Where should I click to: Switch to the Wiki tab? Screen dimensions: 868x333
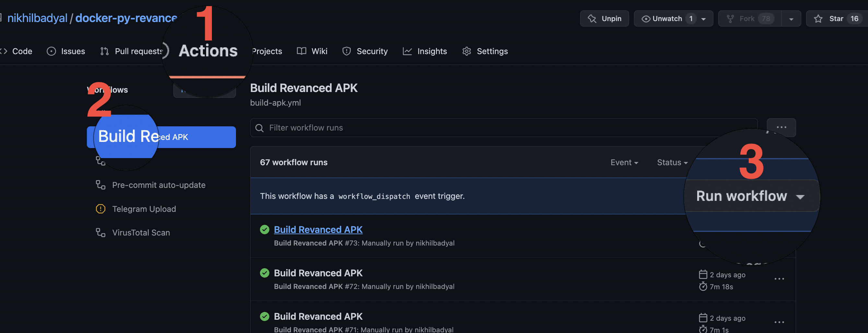tap(312, 51)
